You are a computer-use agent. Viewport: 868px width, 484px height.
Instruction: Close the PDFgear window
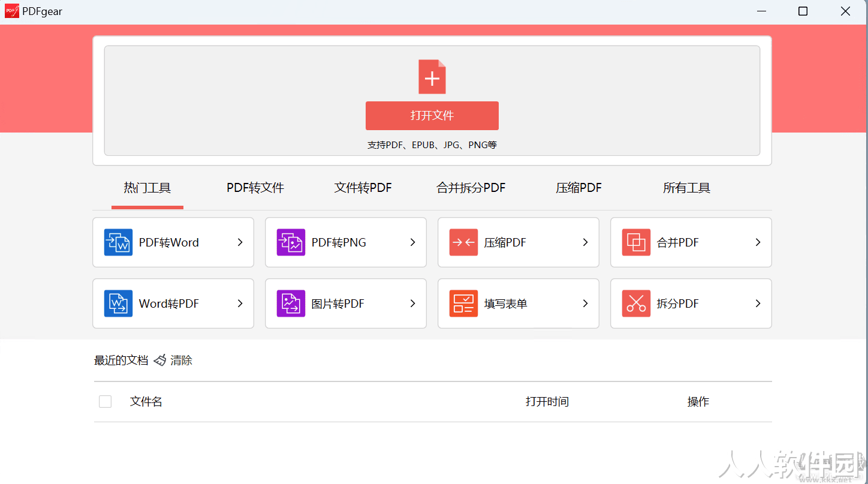pos(845,11)
